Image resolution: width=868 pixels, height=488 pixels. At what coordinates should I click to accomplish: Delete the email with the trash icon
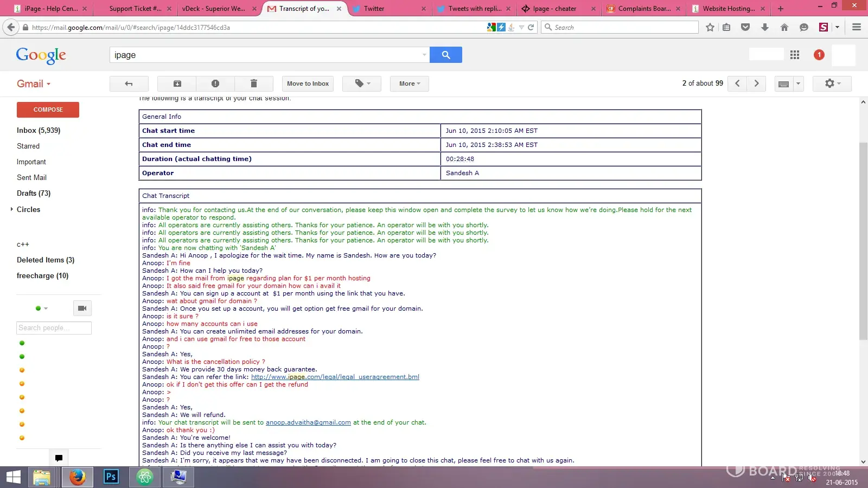pyautogui.click(x=253, y=84)
